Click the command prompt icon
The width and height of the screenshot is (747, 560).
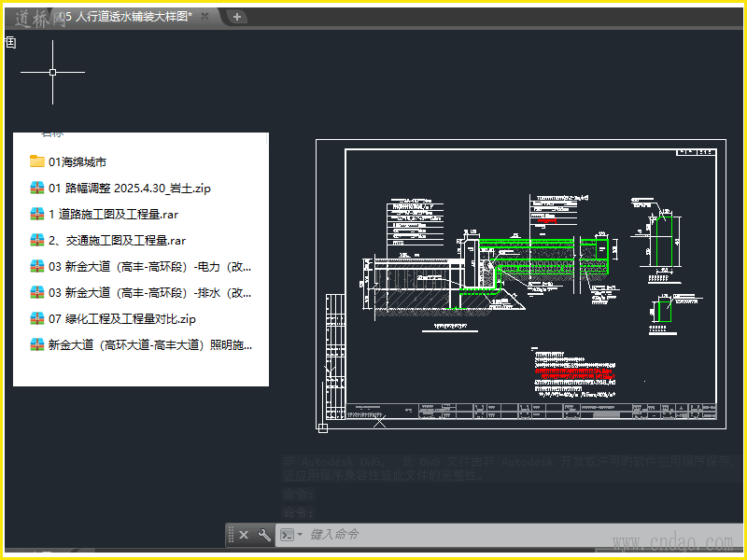[288, 535]
